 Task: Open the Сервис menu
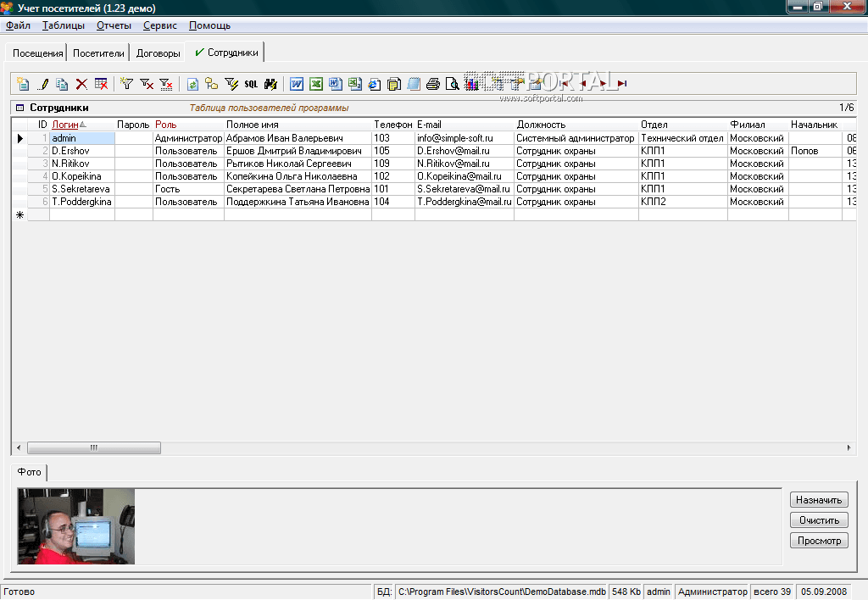click(x=160, y=25)
